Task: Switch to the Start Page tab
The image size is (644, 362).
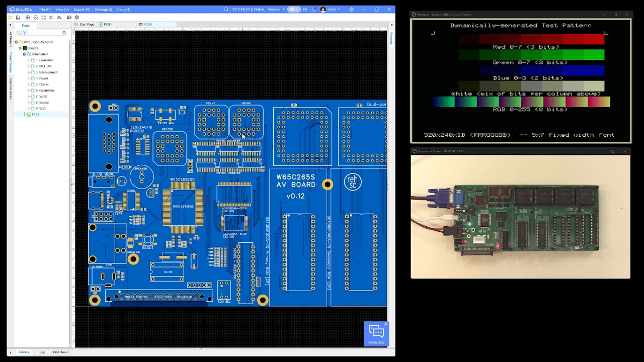Action: pyautogui.click(x=84, y=24)
